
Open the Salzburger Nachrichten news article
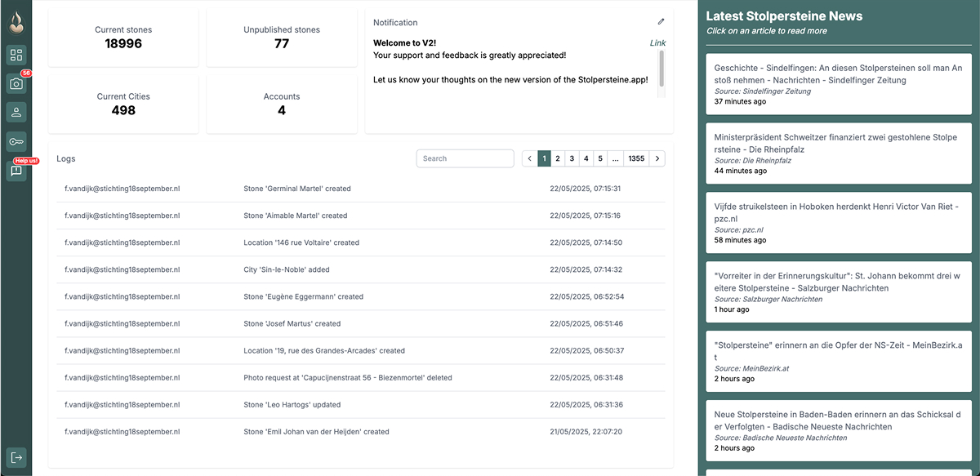tap(839, 291)
